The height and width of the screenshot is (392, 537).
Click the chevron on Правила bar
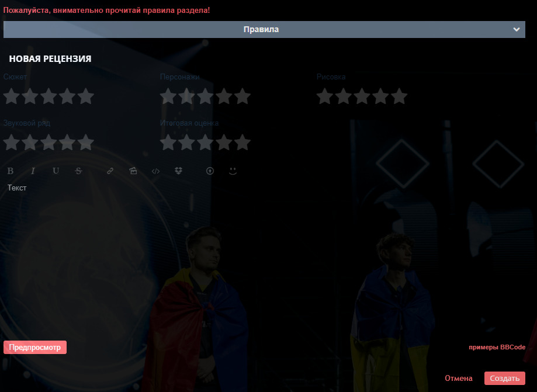[517, 29]
